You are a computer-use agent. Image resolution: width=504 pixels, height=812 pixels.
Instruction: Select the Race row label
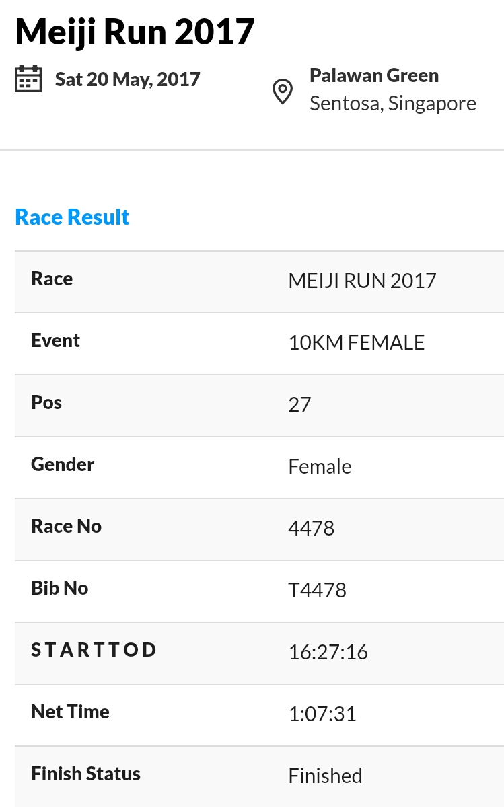(x=52, y=279)
